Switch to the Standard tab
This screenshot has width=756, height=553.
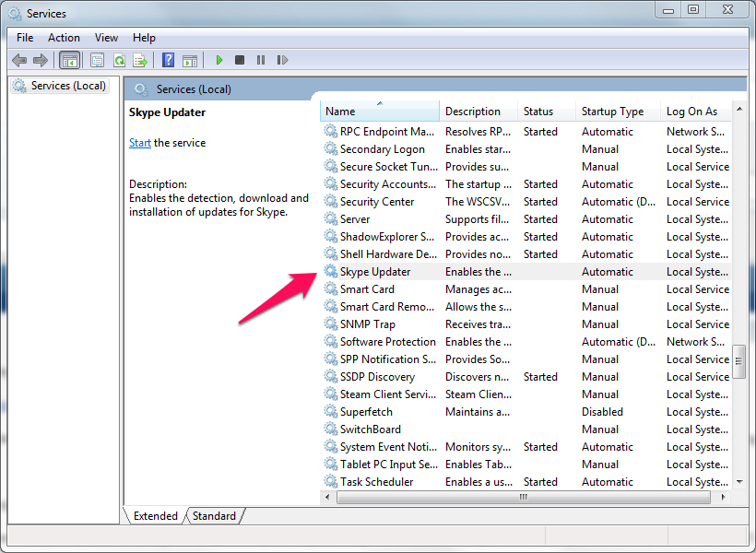coord(214,516)
